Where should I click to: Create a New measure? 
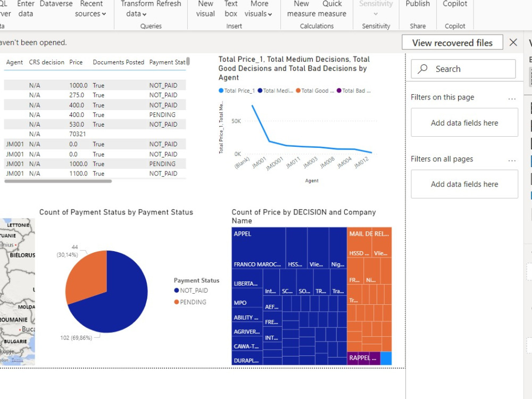pyautogui.click(x=300, y=9)
